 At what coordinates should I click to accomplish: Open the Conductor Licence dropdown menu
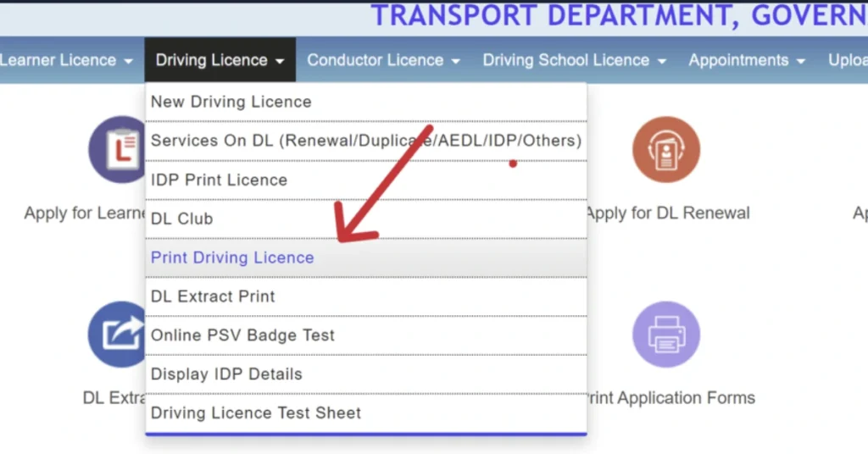pyautogui.click(x=383, y=60)
